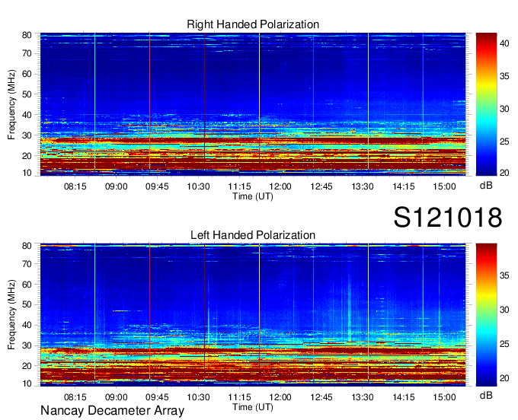Click the 20 MHz tick on the top plot
The height and width of the screenshot is (420, 518).
coord(27,156)
